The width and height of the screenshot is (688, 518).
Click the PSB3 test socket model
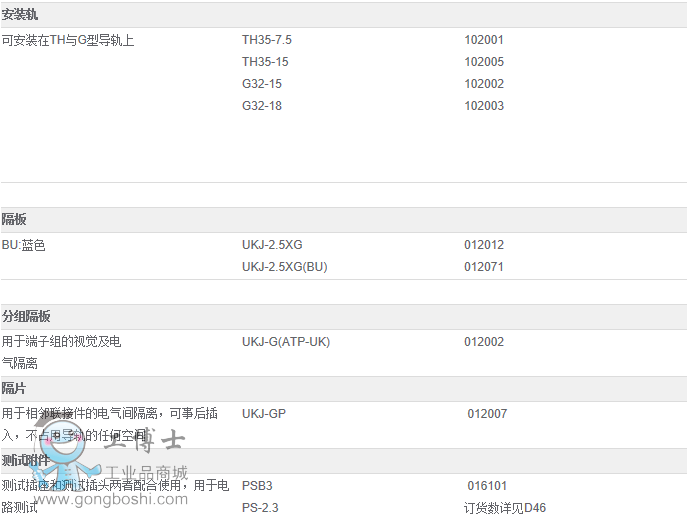click(257, 486)
